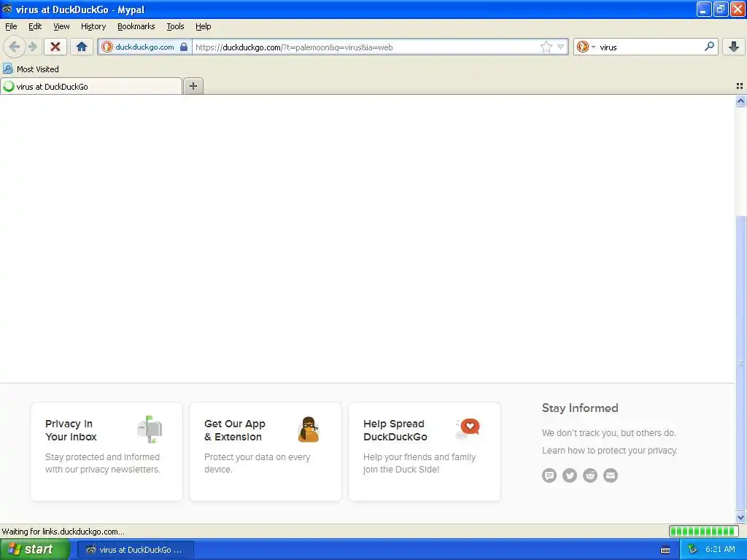Open the list all tabs button
This screenshot has width=747, height=560.
coord(740,86)
